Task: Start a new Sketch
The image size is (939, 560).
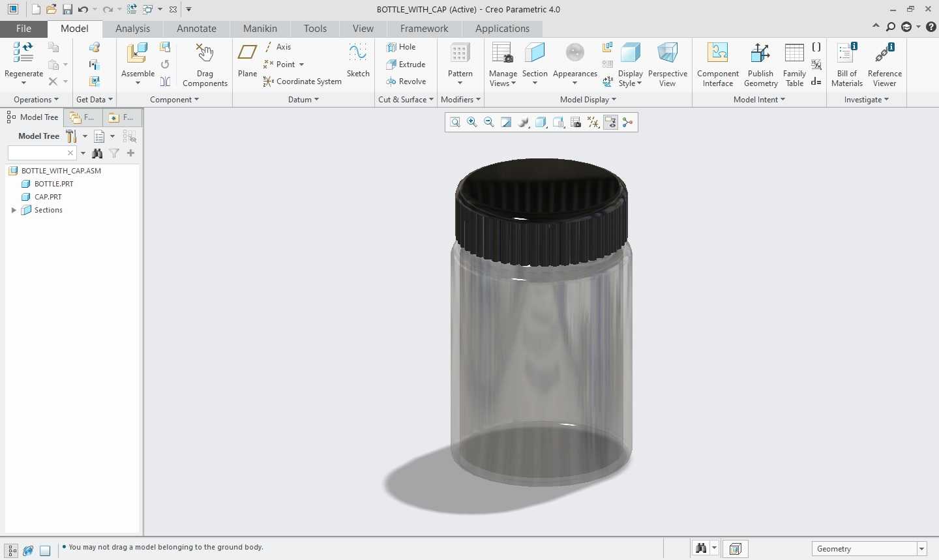Action: 358,60
